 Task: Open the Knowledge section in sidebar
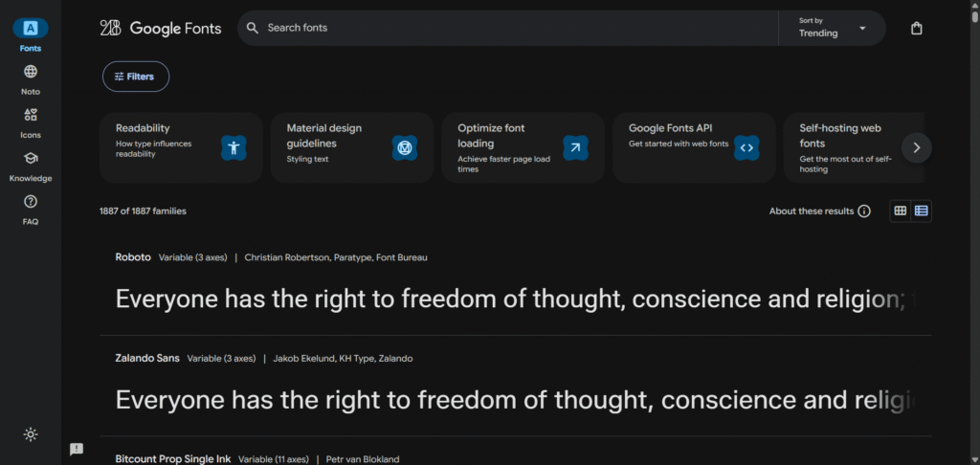click(x=31, y=165)
